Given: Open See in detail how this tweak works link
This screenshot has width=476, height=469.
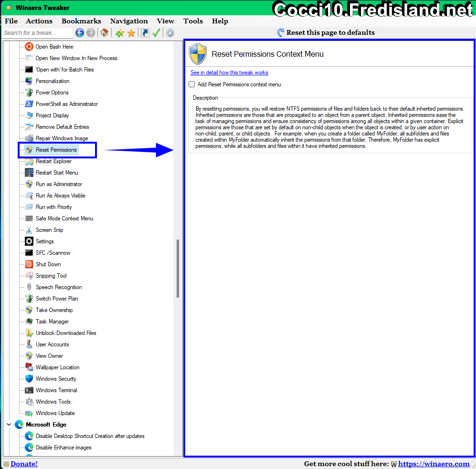Looking at the screenshot, I should (229, 73).
